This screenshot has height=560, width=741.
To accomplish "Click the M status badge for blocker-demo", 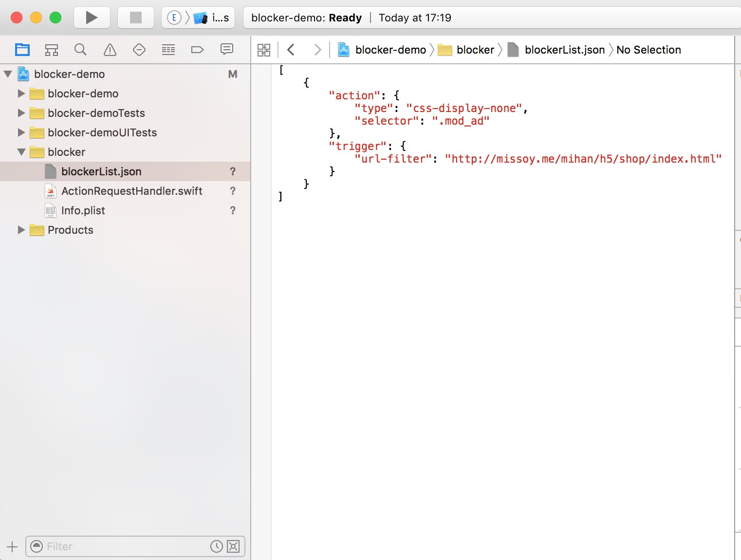I will [233, 74].
